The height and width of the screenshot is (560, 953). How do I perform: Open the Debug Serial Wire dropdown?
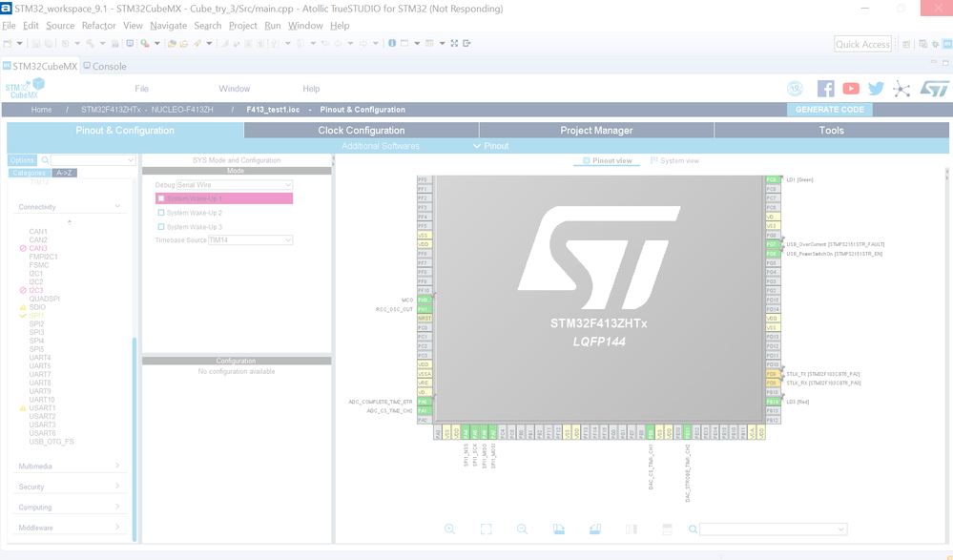pos(235,185)
